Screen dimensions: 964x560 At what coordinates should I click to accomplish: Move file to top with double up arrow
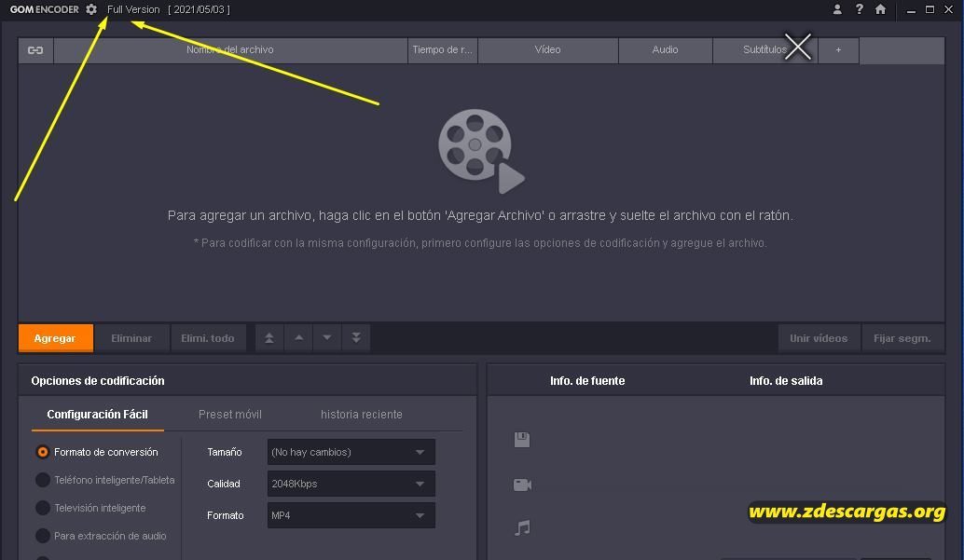point(269,337)
